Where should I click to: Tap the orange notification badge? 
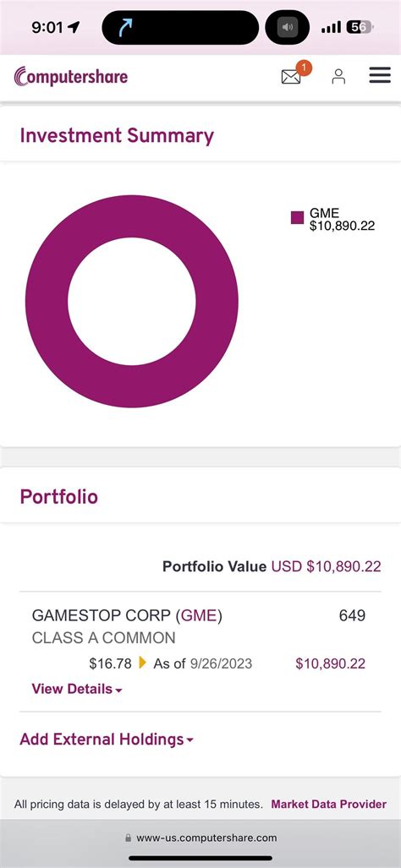(304, 68)
